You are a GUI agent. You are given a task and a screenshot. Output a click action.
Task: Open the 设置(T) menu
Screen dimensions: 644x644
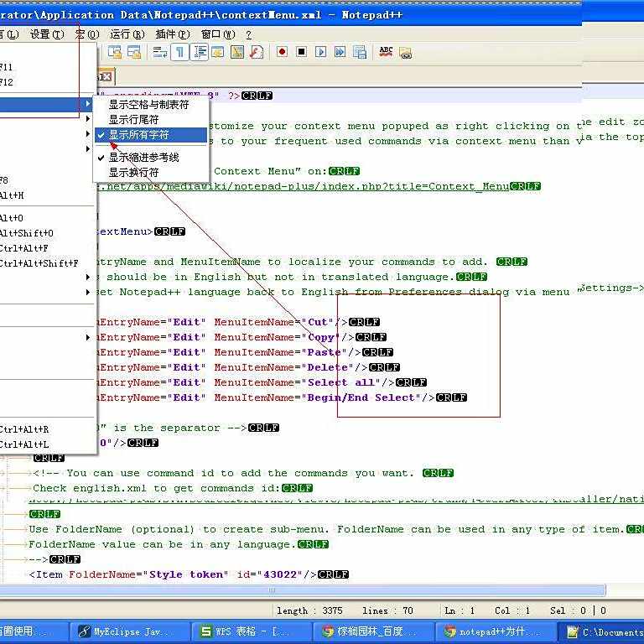point(46,34)
